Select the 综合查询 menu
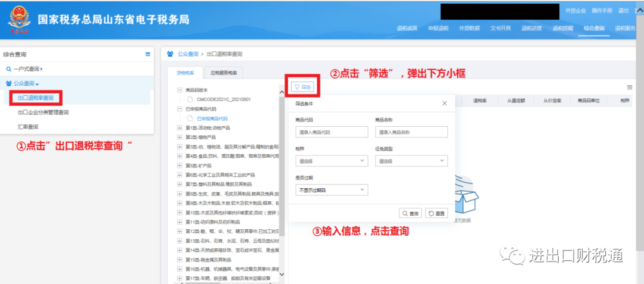This screenshot has width=644, height=284. 594,28
